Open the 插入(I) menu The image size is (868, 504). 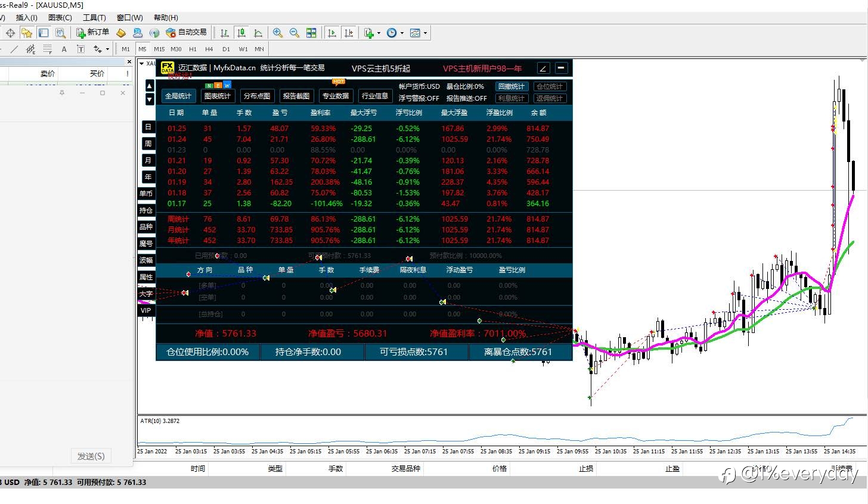tap(26, 17)
